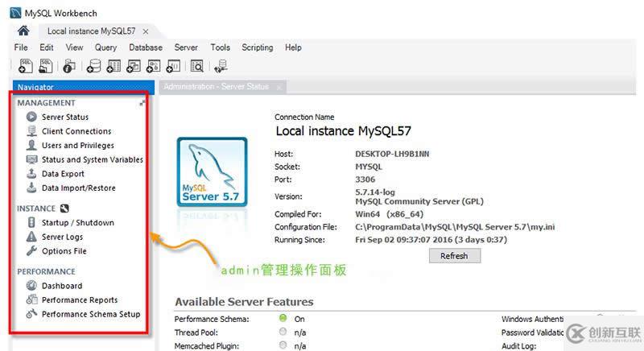The width and height of the screenshot is (644, 351).
Task: Click the Server Status play icon
Action: [x=31, y=117]
